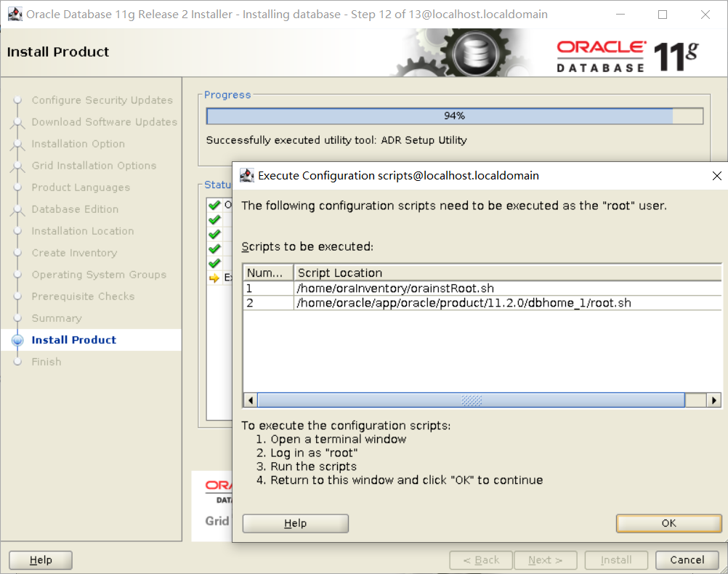The height and width of the screenshot is (574, 728).
Task: Click the installer icon in main title bar
Action: (15, 15)
